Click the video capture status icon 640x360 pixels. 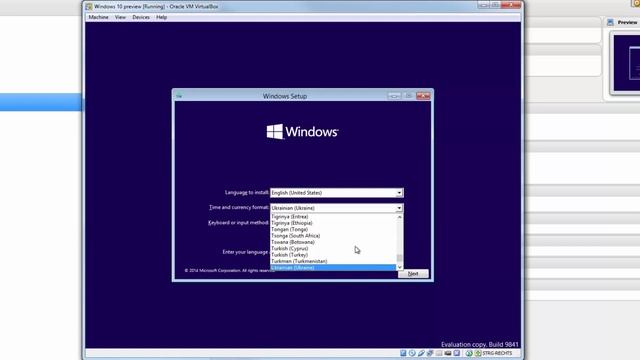click(x=448, y=353)
